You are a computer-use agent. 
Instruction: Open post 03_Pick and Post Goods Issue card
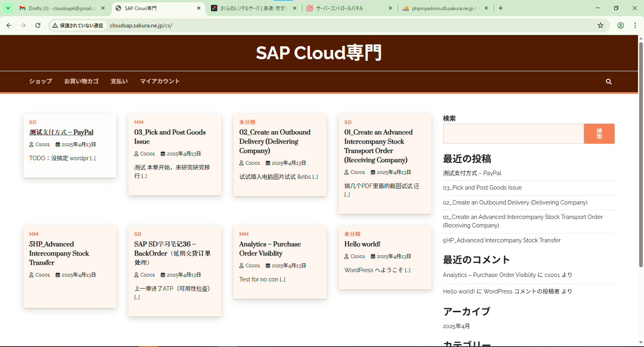pos(170,137)
